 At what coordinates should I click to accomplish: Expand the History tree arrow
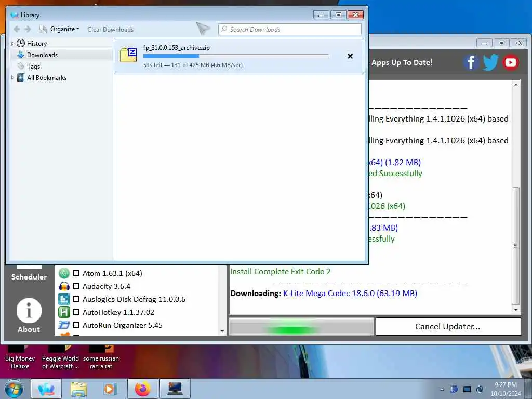pyautogui.click(x=12, y=44)
